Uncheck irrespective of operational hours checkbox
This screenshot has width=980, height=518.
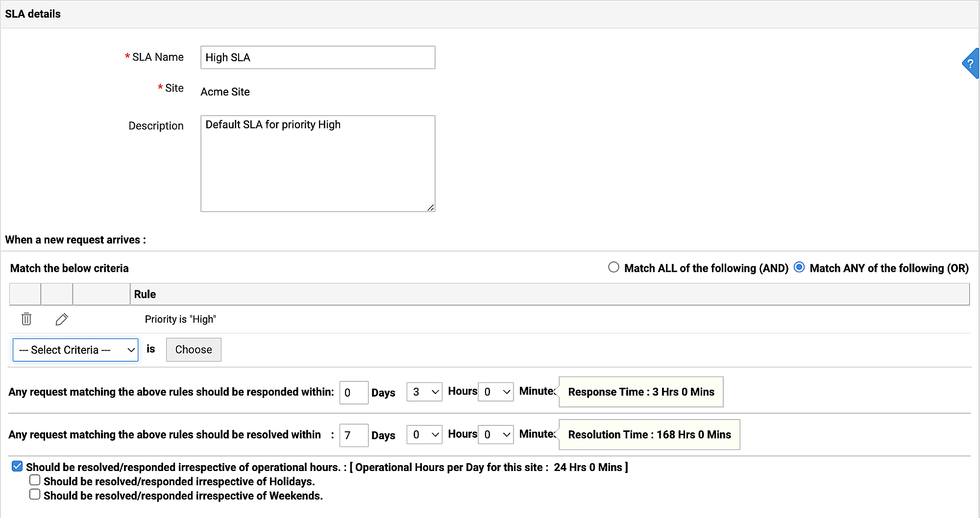[x=17, y=466]
